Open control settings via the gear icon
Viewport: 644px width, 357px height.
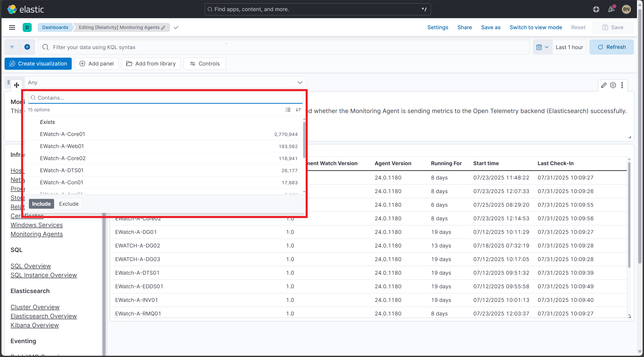coord(613,85)
